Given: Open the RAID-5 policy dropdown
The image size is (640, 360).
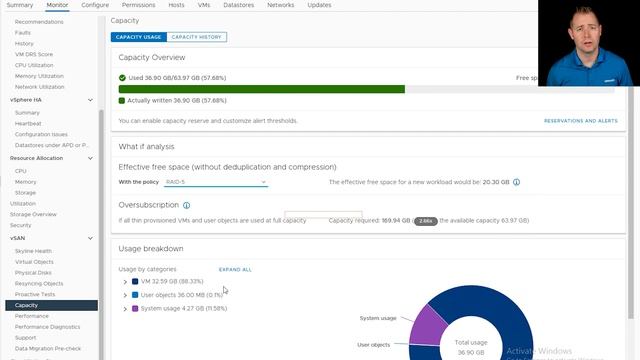Looking at the screenshot, I should tap(216, 182).
